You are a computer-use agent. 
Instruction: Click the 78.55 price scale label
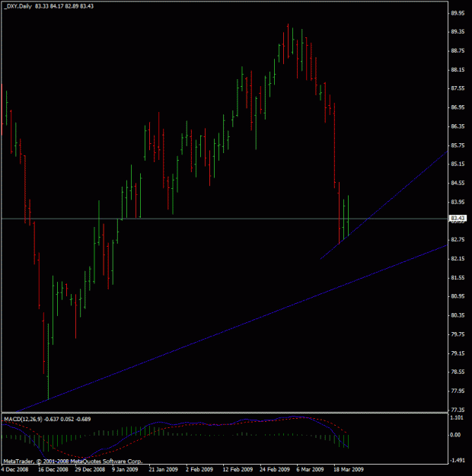[x=458, y=372]
